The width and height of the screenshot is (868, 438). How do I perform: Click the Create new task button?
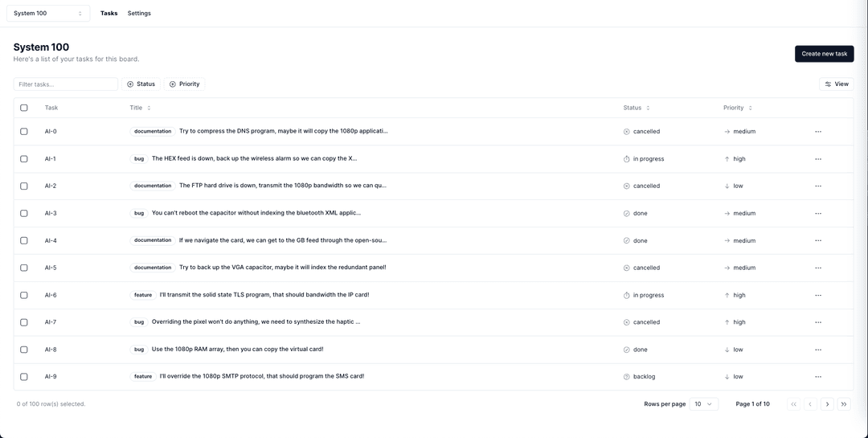(824, 54)
